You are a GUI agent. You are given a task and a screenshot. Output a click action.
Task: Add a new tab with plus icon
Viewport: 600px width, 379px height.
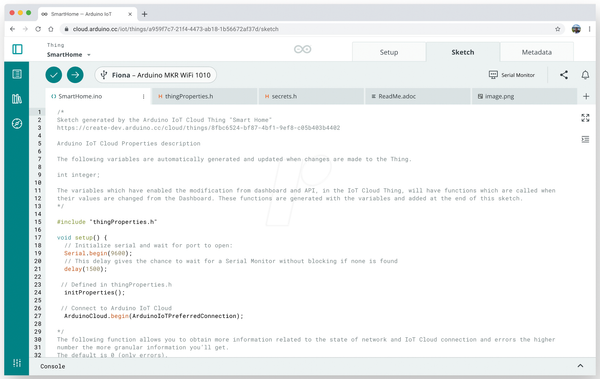tap(586, 96)
